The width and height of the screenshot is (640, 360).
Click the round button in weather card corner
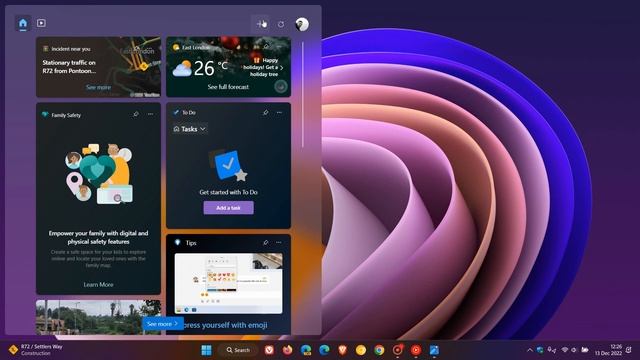coord(280,87)
